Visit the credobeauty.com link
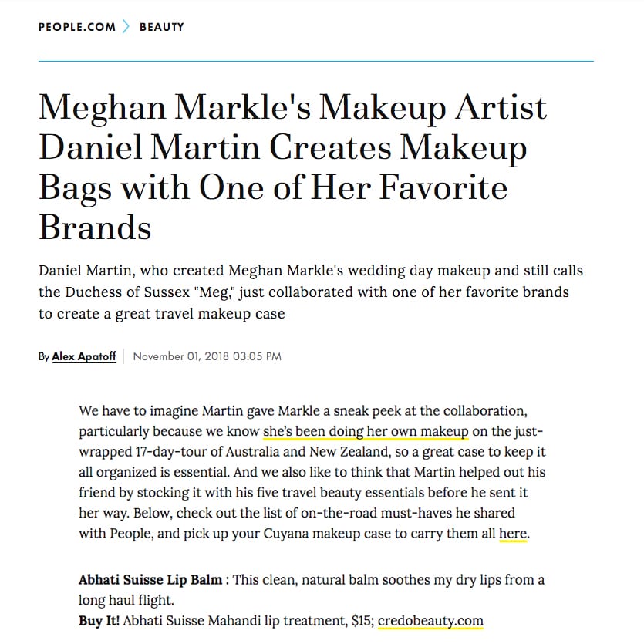The height and width of the screenshot is (644, 644). coord(430,621)
